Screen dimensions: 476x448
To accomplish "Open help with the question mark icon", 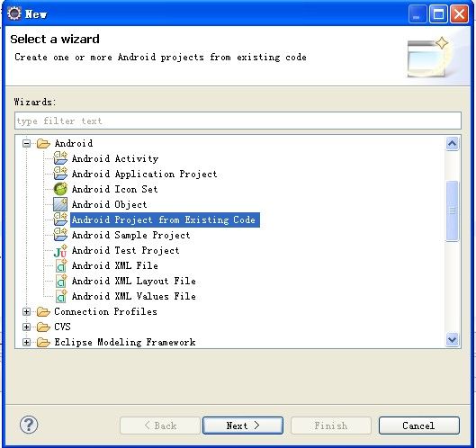I will point(29,425).
